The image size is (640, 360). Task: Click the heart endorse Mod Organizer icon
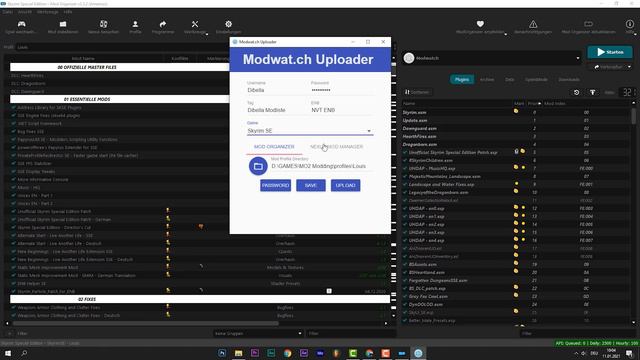click(480, 24)
